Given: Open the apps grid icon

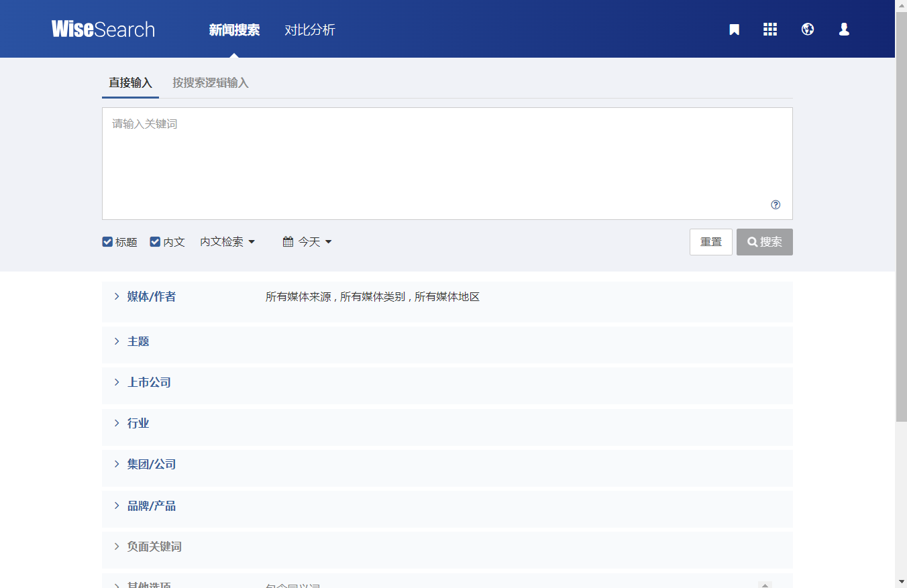Looking at the screenshot, I should pyautogui.click(x=770, y=30).
